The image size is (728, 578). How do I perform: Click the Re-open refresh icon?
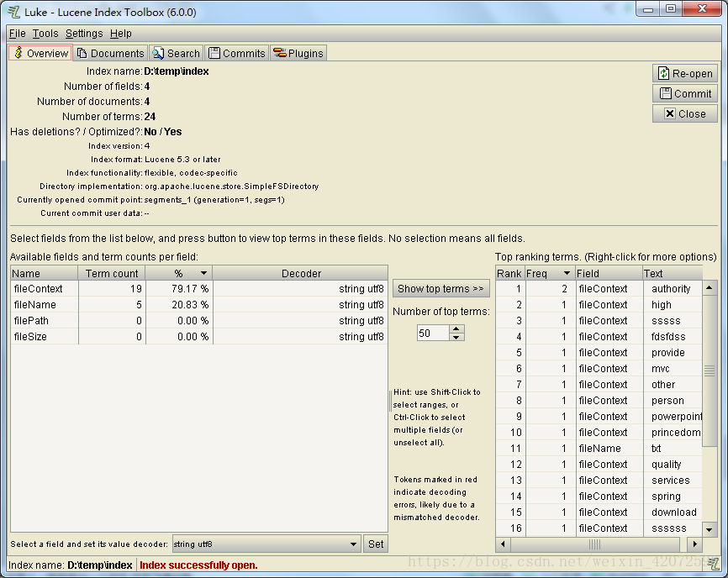[664, 73]
